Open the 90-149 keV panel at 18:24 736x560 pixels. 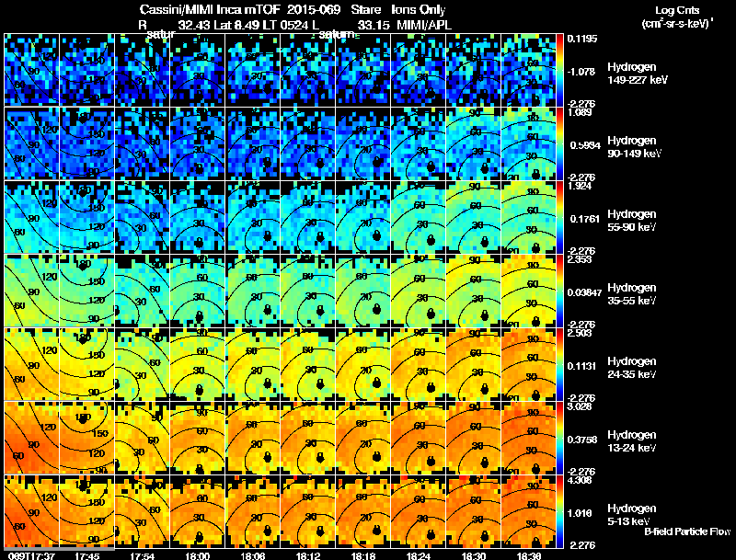pos(419,143)
